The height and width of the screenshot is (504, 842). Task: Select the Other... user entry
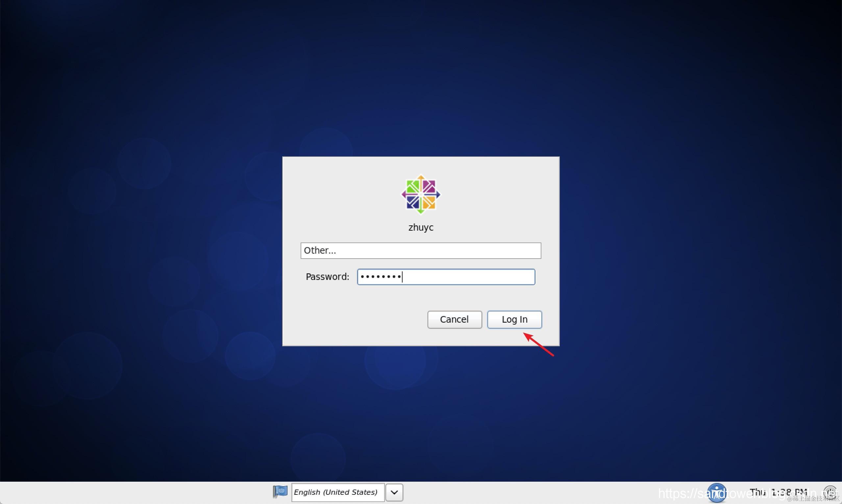pyautogui.click(x=420, y=251)
